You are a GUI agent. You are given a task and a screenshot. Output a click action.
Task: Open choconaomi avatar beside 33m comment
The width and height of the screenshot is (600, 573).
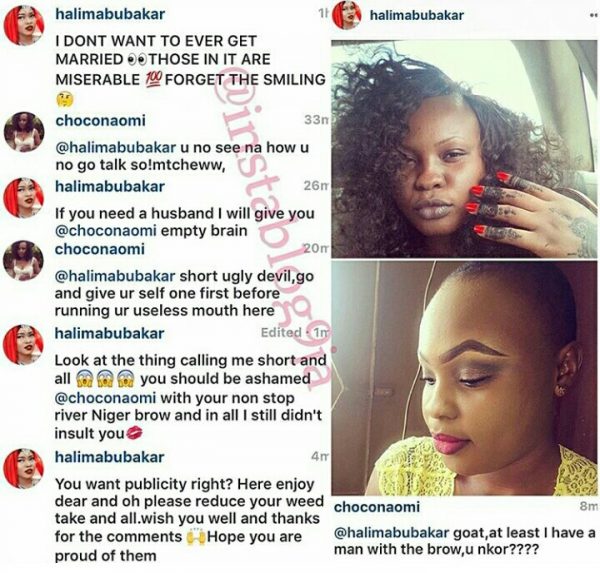(x=24, y=132)
